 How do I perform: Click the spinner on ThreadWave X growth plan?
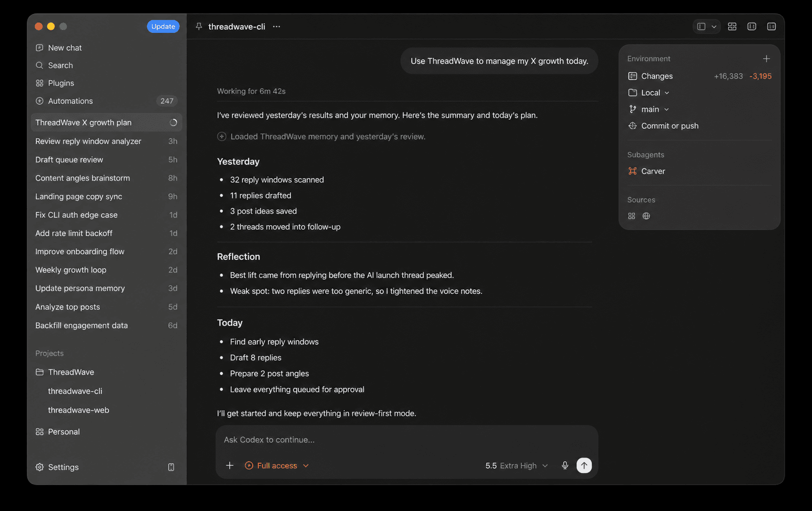(173, 122)
